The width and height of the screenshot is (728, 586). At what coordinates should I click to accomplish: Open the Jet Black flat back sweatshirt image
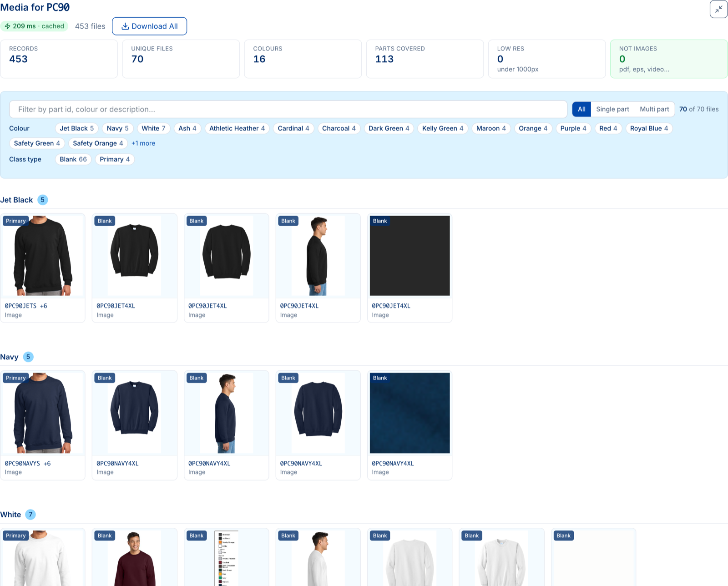pos(226,256)
